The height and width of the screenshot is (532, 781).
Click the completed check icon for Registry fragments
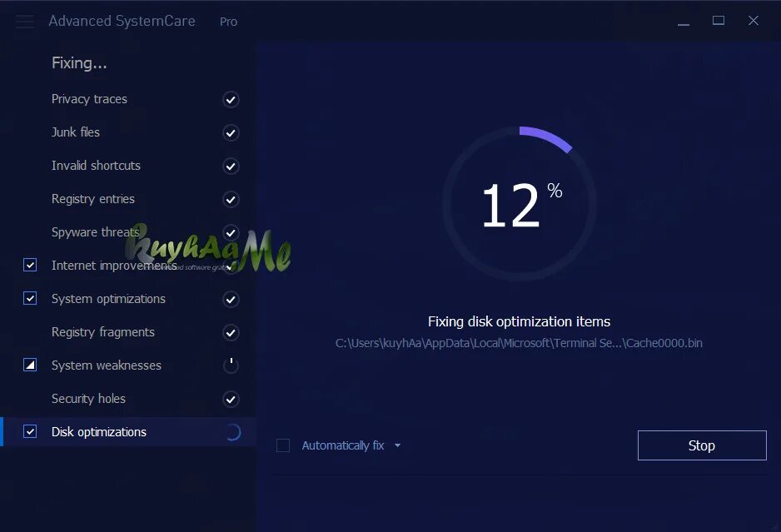[231, 333]
